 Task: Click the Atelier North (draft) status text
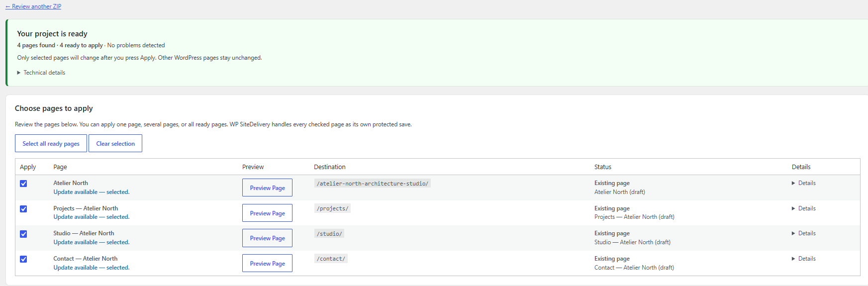pos(620,192)
